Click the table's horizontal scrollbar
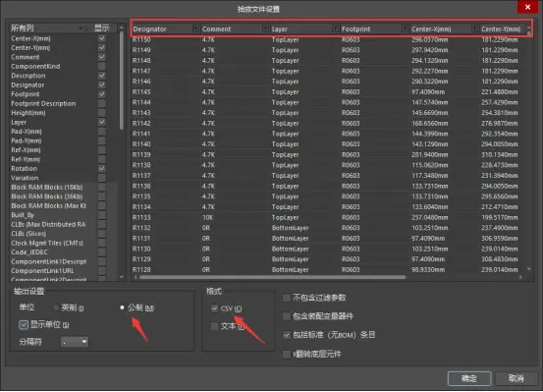 pyautogui.click(x=272, y=277)
